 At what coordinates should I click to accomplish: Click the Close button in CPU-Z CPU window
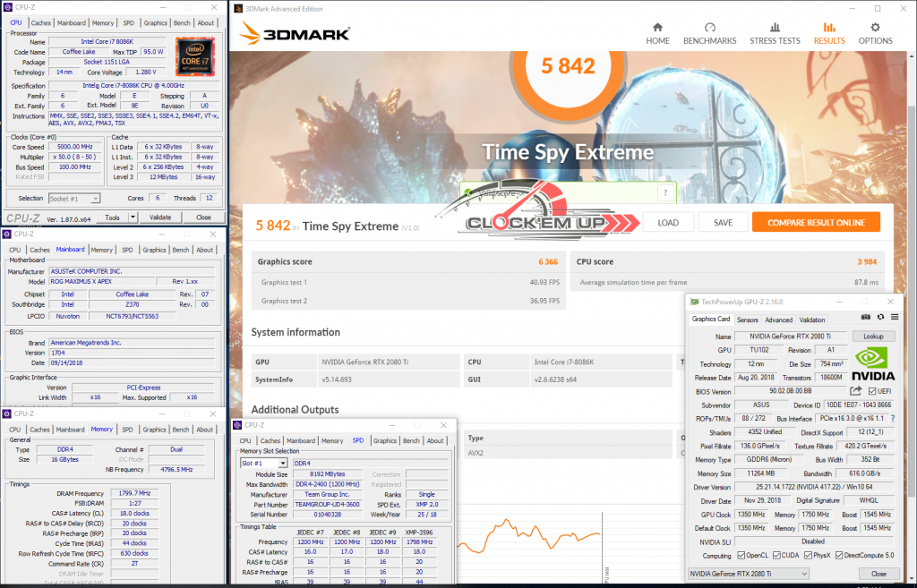(203, 217)
